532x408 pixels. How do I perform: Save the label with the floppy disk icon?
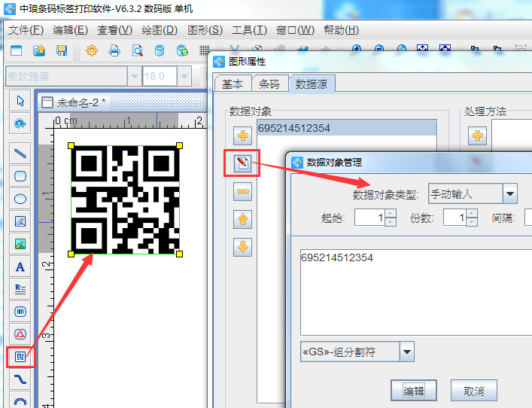click(62, 50)
